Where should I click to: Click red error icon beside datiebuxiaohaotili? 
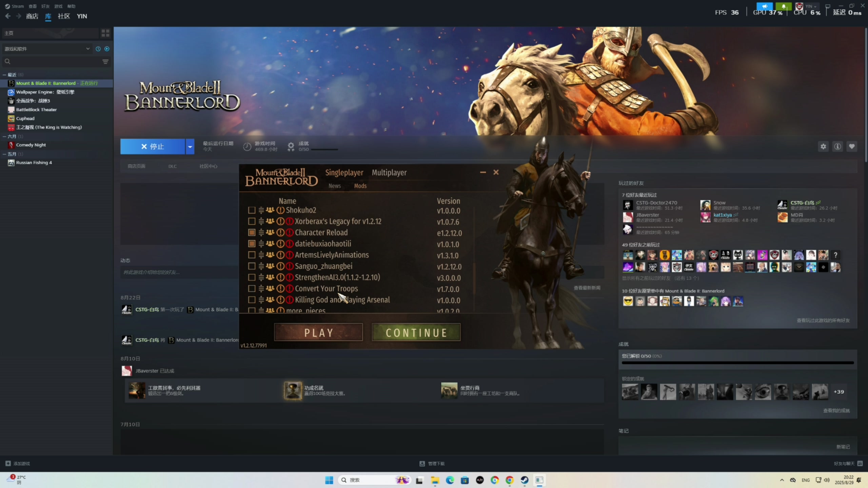tap(289, 244)
